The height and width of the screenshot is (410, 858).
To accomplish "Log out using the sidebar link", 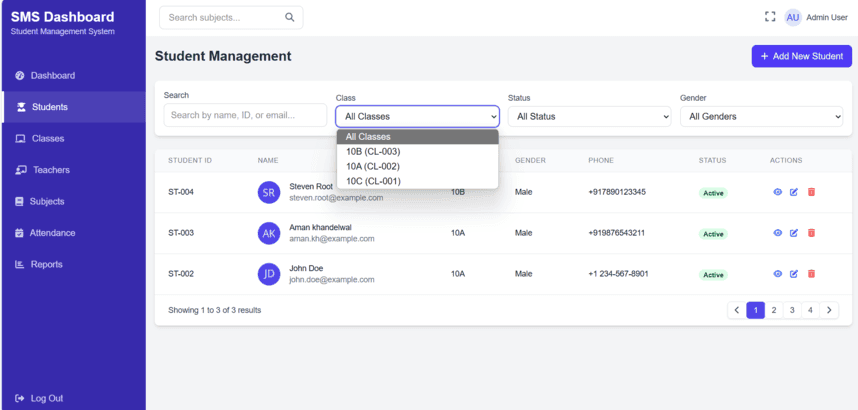I will 39,398.
